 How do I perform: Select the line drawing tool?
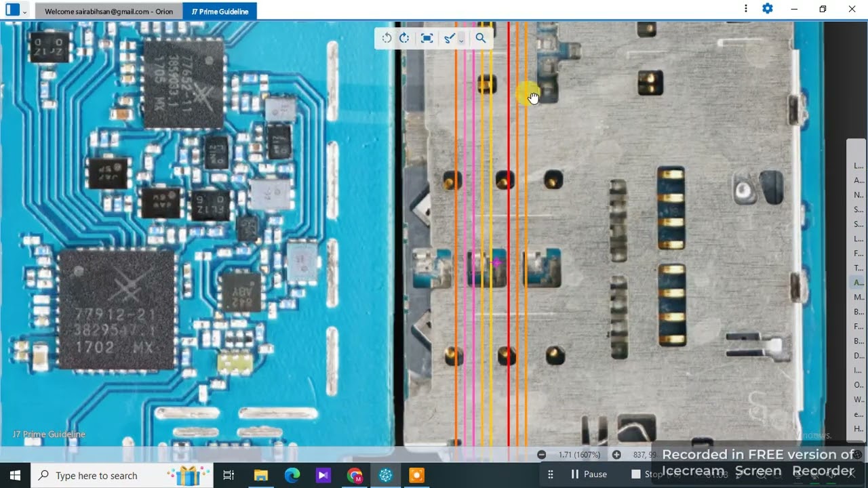click(448, 38)
